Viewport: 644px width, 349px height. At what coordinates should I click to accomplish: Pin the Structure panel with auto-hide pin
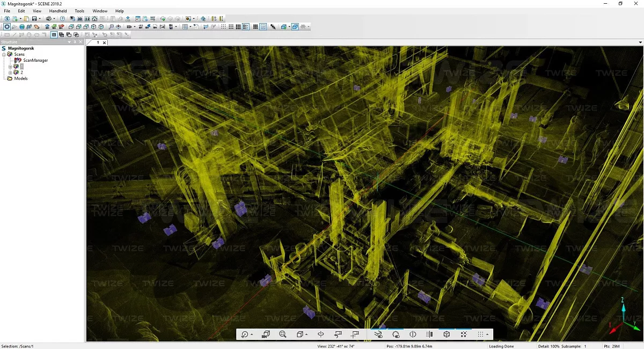(x=75, y=42)
